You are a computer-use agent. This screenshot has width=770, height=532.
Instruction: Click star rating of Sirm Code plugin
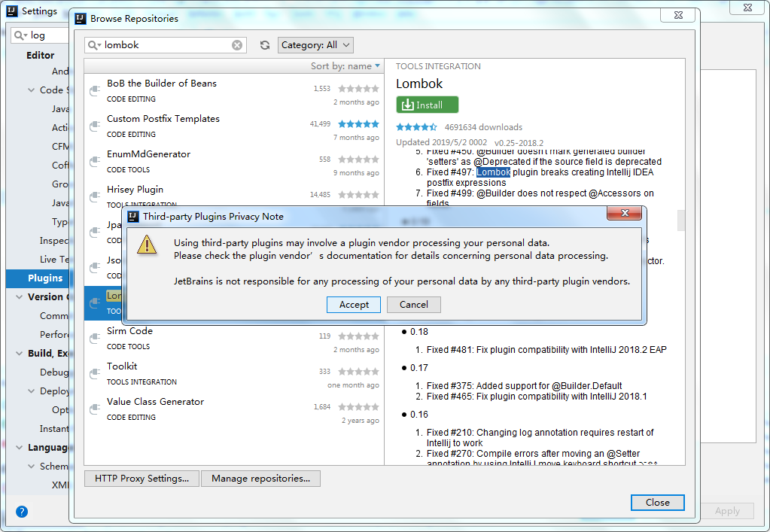point(358,336)
